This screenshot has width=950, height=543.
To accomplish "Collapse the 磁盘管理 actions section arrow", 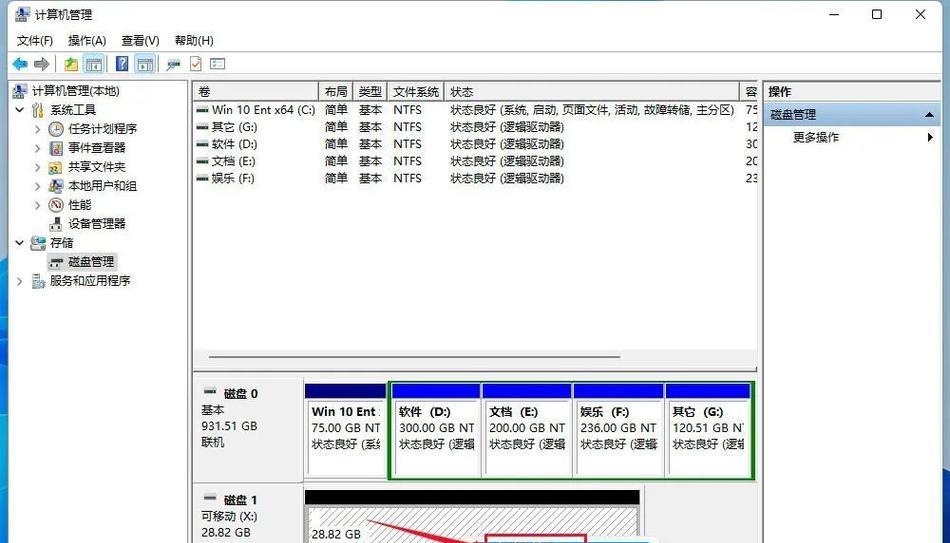I will pos(929,115).
